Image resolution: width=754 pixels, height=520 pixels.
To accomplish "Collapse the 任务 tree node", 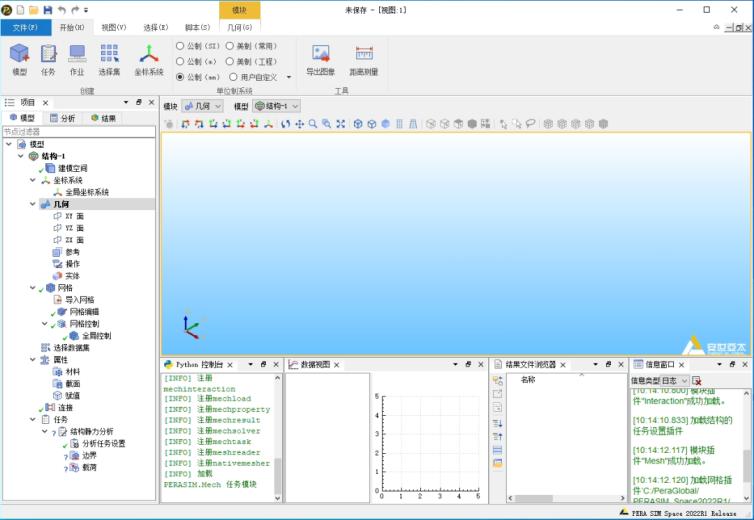I will [33, 419].
